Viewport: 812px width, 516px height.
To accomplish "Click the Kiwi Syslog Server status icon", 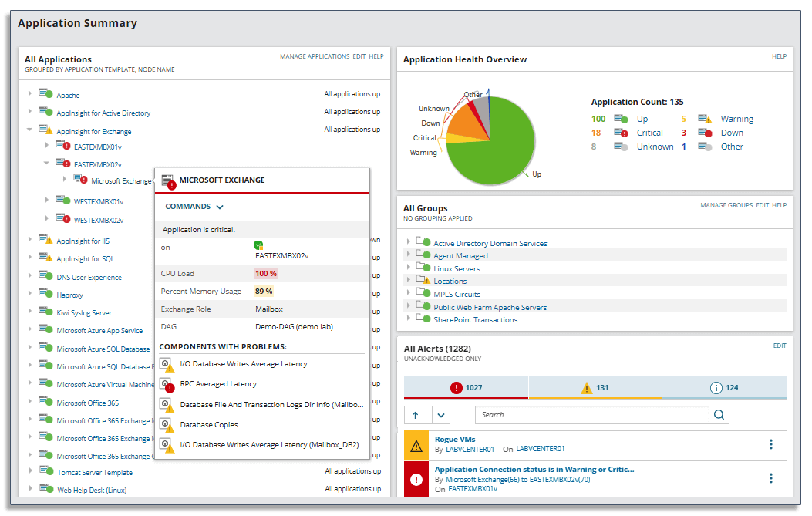I will pyautogui.click(x=45, y=311).
